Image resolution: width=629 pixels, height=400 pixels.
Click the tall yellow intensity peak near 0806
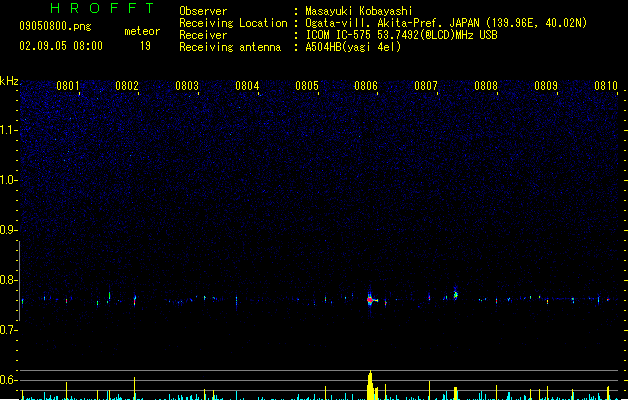(370, 385)
